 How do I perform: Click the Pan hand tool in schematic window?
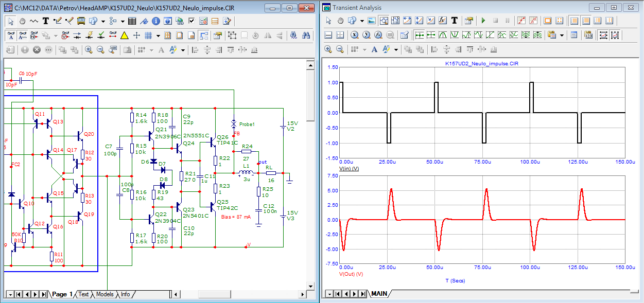pyautogui.click(x=23, y=21)
